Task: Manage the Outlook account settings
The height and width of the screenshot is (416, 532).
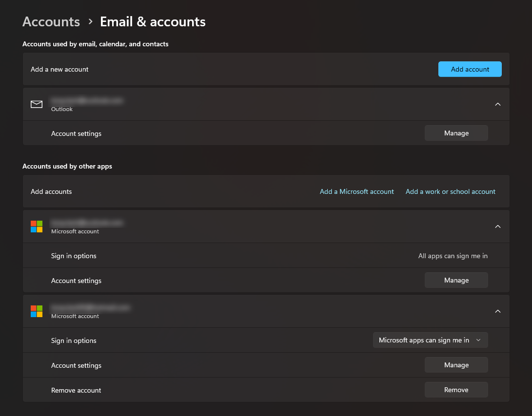Action: (456, 133)
